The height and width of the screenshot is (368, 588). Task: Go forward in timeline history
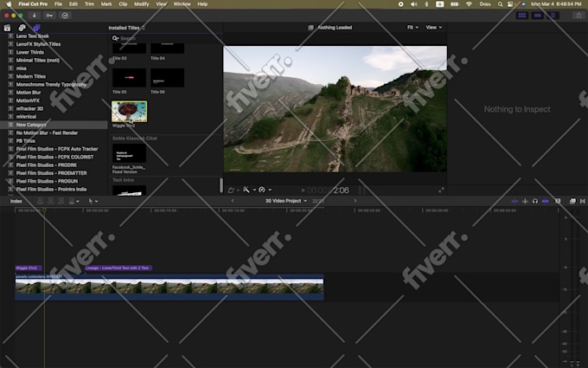[355, 201]
